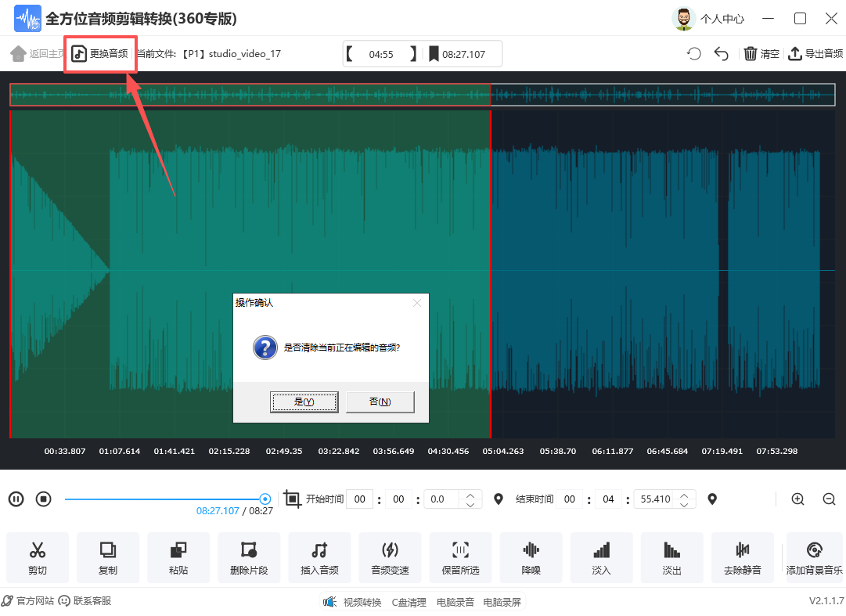Click the 降噪 noise reduction icon
846x616 pixels.
[531, 557]
